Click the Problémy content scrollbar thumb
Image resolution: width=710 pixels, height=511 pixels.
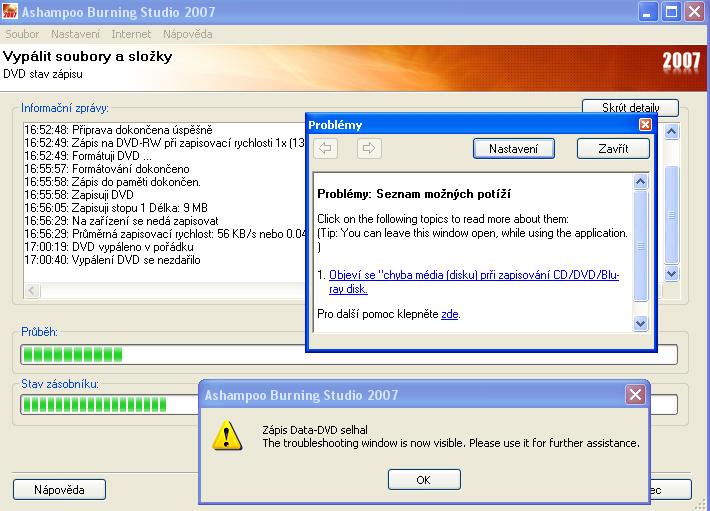coord(640,246)
